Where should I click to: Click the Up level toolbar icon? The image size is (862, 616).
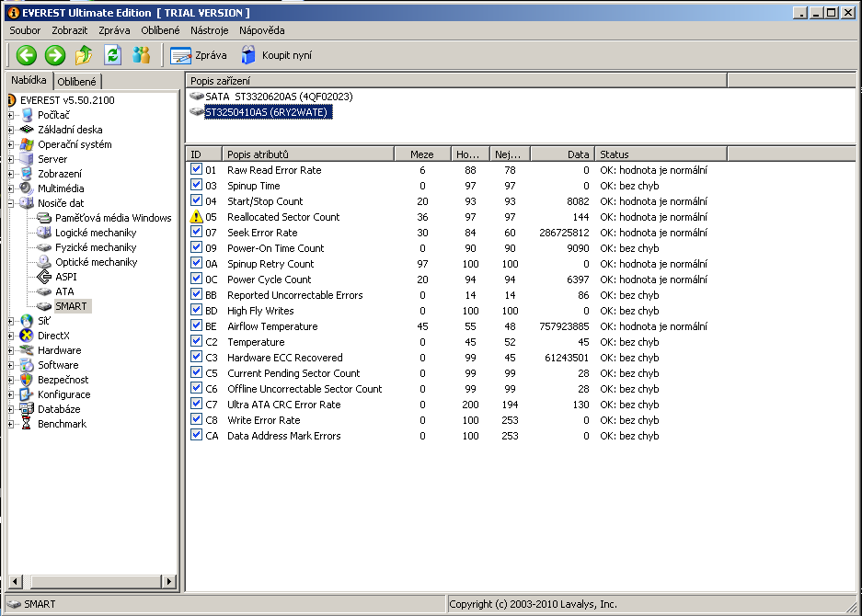[x=84, y=55]
